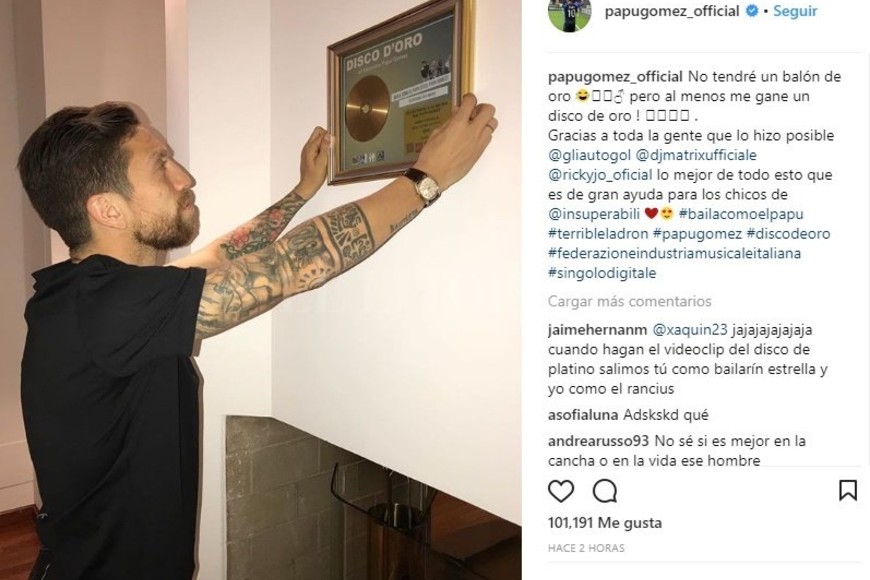Open the @insuperabili mention
The height and width of the screenshot is (580, 870).
click(x=594, y=214)
